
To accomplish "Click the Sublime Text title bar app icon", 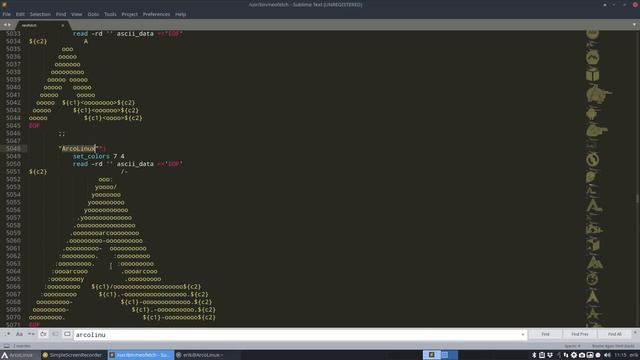I will (x=4, y=4).
